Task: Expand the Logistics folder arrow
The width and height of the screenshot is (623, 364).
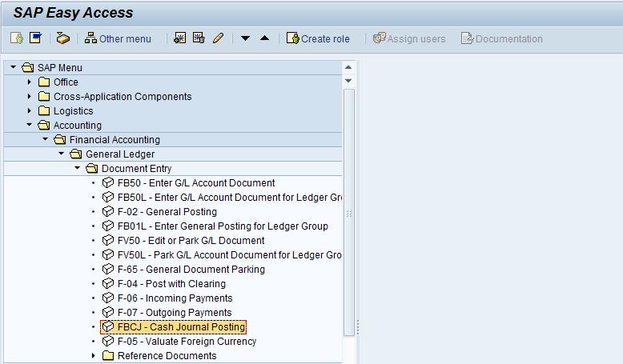Action: click(30, 111)
